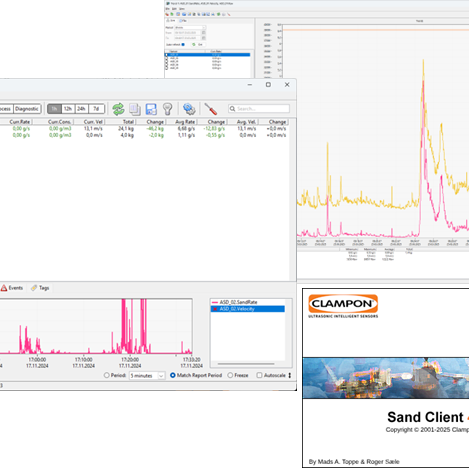Viewport: 469px width, 468px height.
Task: Open the Tags tab
Action: 40,288
